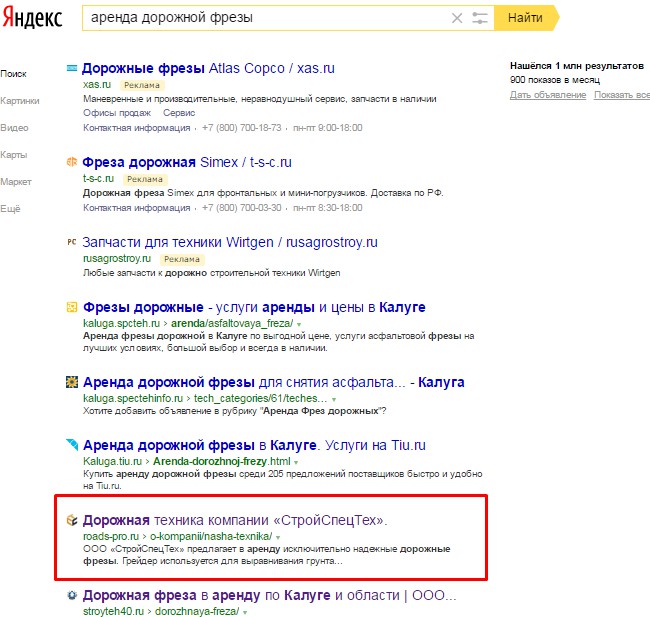Viewport: 650px width, 617px height.
Task: Switch to Маркет search section
Action: click(x=16, y=182)
